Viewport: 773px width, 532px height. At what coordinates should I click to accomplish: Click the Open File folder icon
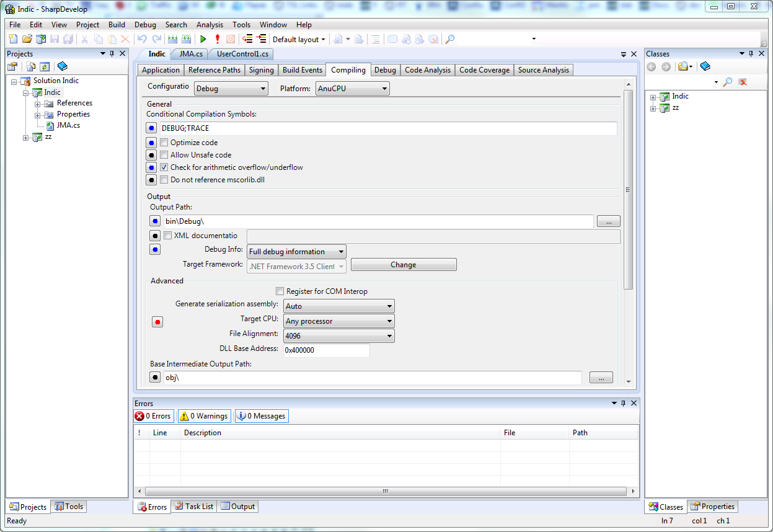click(x=27, y=39)
